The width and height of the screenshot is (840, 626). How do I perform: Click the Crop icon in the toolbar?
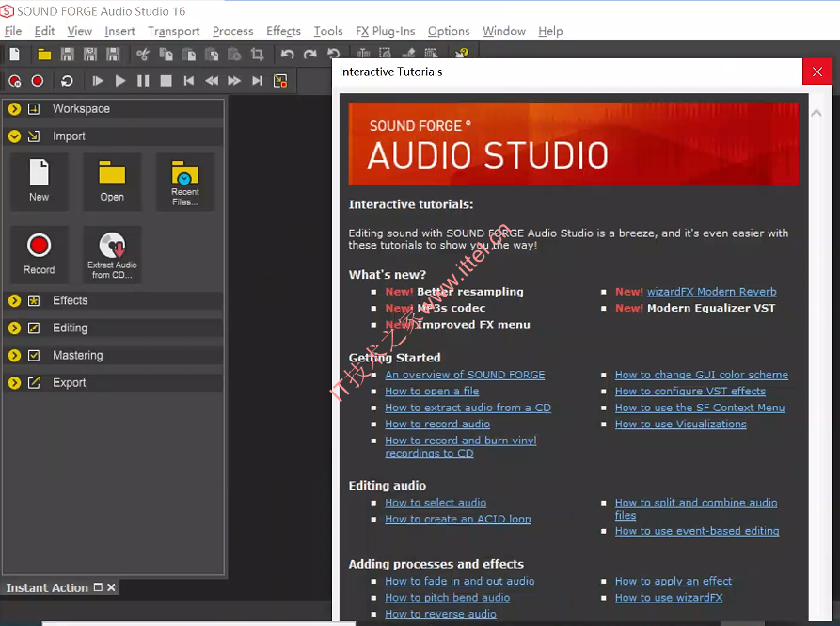pos(257,55)
